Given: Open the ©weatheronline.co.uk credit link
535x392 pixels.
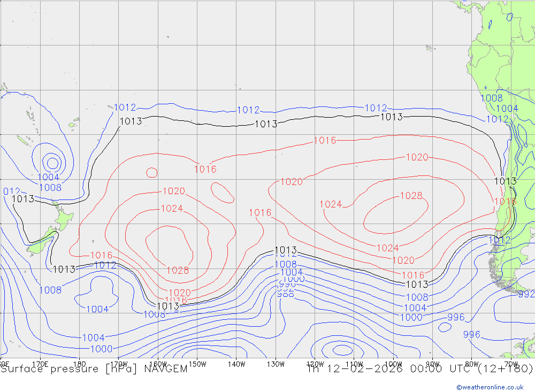Looking at the screenshot, I should 490,387.
